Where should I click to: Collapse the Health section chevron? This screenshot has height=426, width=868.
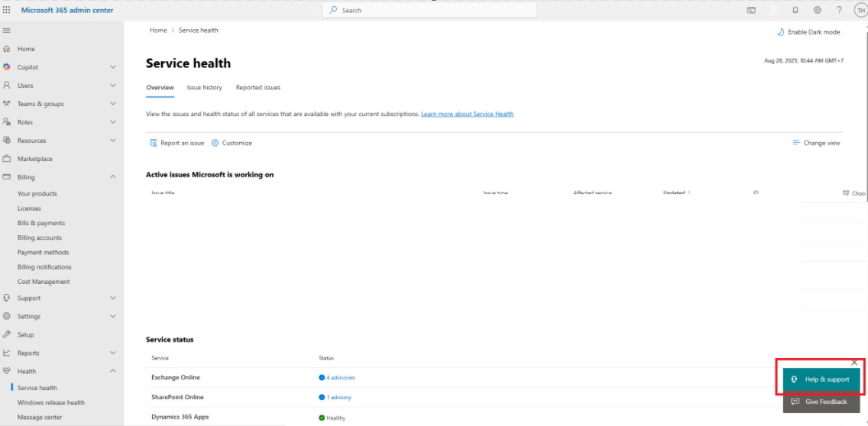pyautogui.click(x=113, y=371)
